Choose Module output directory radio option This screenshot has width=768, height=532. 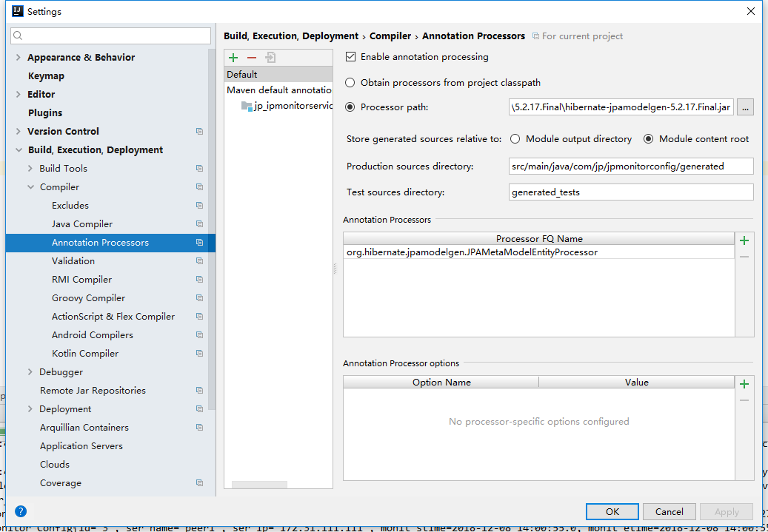(515, 139)
